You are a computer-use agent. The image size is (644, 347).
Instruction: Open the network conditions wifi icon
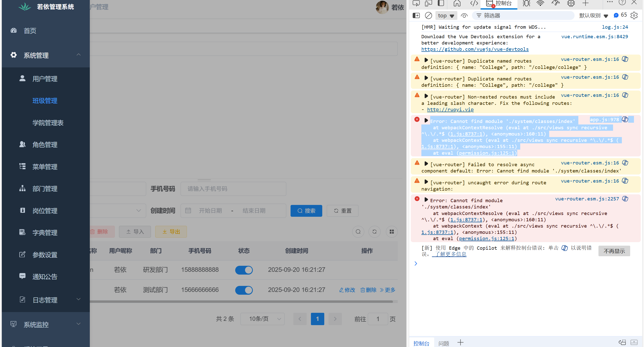click(540, 4)
